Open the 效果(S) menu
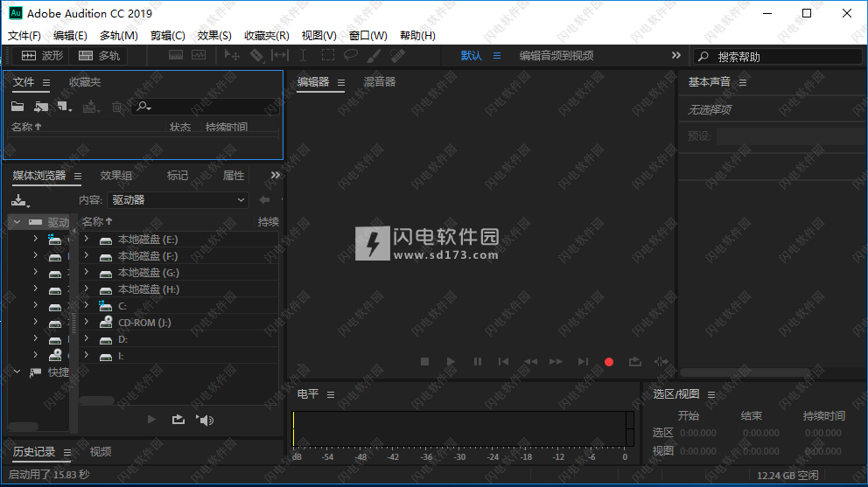 [x=214, y=36]
